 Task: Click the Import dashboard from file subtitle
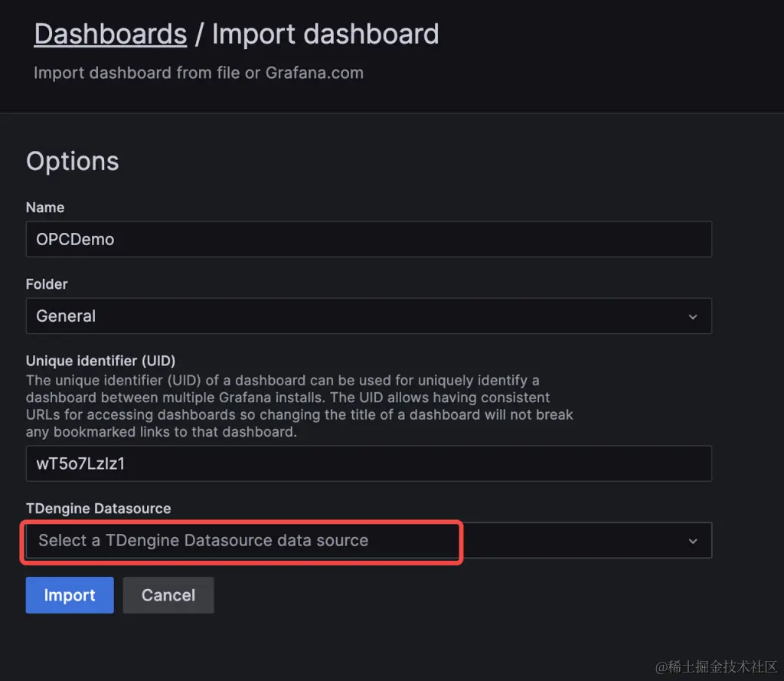click(x=198, y=73)
